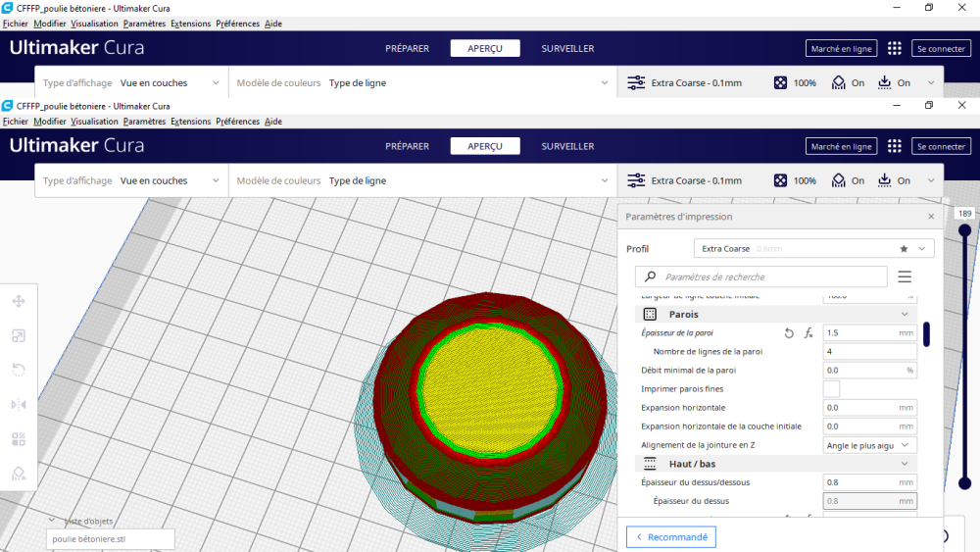Reset Épaisseur de la paroi with revert arrow
Screen dimensions: 980x552
(789, 333)
